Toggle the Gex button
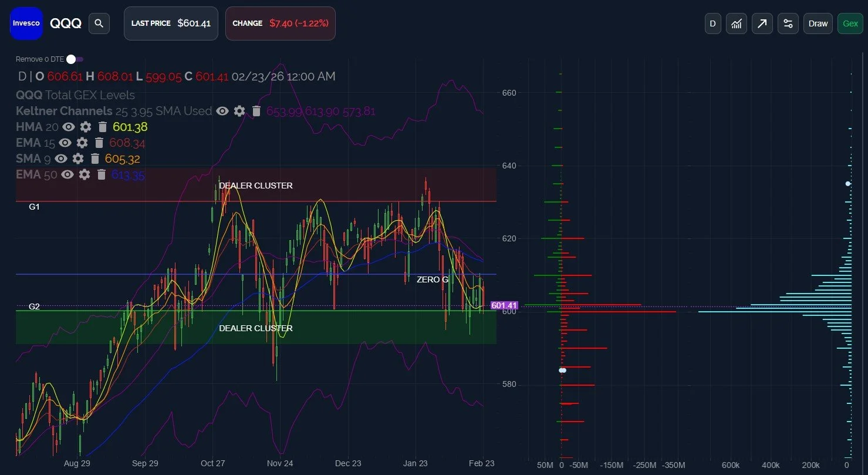Image resolution: width=868 pixels, height=475 pixels. tap(850, 23)
